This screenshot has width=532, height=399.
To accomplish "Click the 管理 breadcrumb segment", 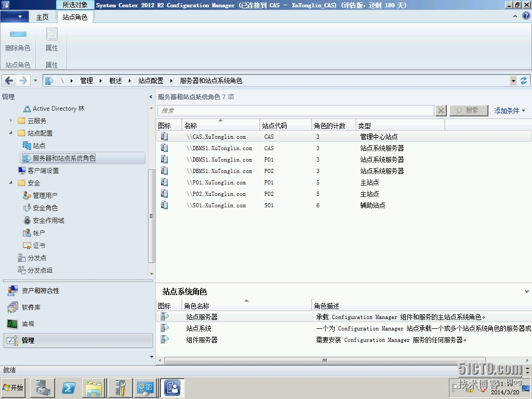I will [86, 81].
